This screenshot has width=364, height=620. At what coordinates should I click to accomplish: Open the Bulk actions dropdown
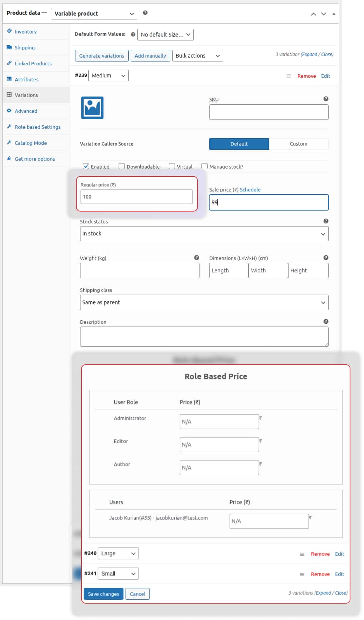pyautogui.click(x=198, y=56)
